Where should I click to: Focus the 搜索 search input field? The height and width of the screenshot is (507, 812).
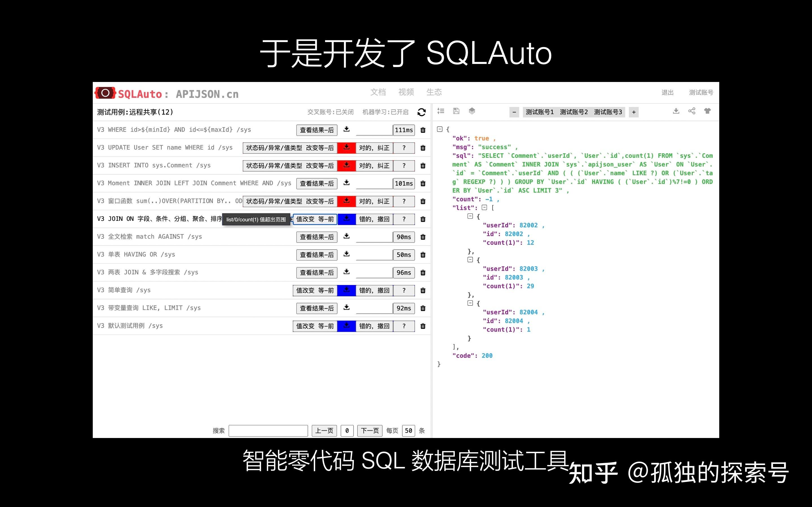268,431
